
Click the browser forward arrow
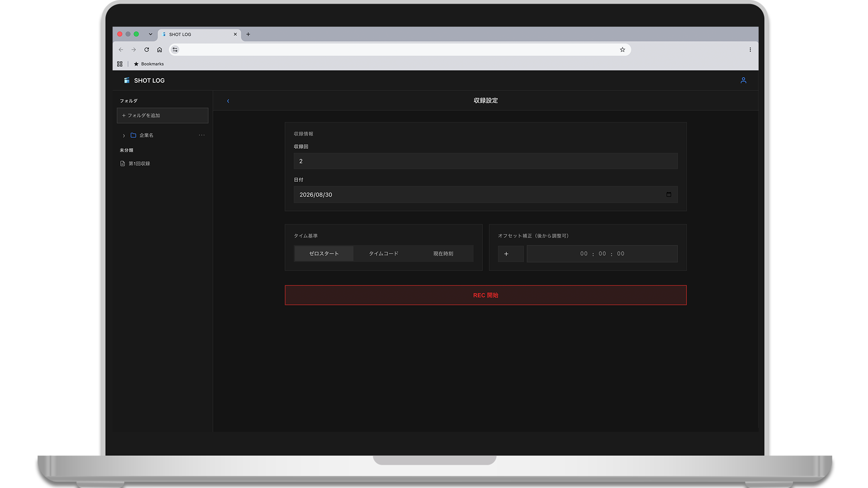133,50
